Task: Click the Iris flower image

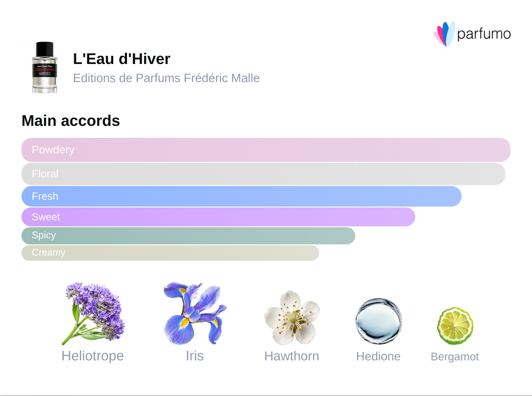Action: tap(195, 313)
